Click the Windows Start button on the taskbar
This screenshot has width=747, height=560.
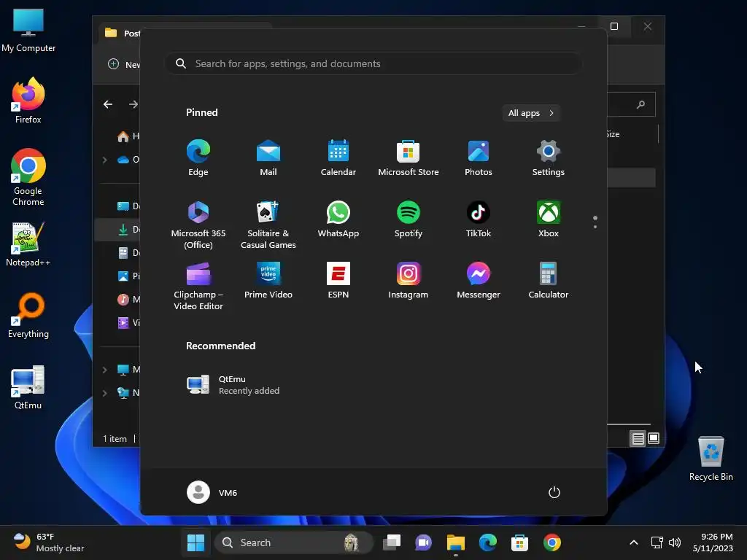196,542
